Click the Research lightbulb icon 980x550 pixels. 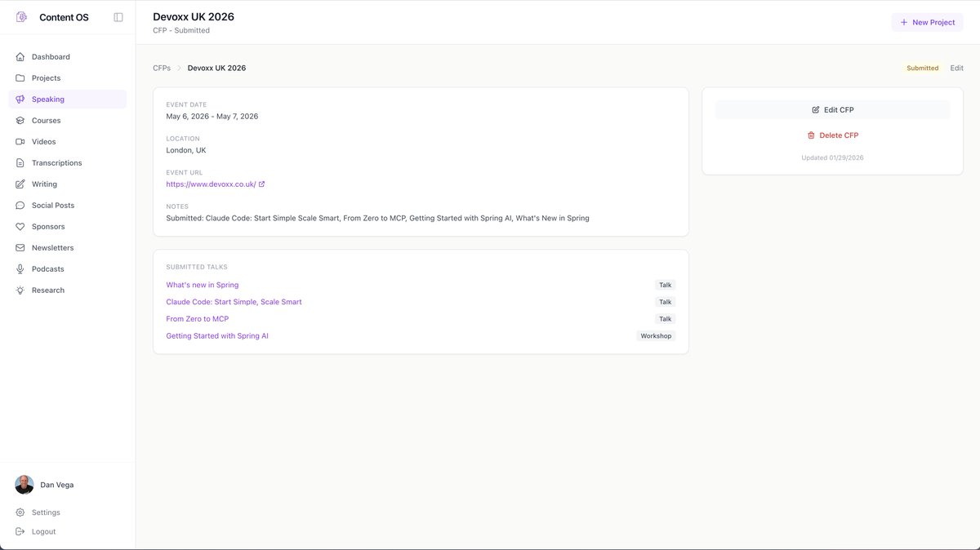20,291
